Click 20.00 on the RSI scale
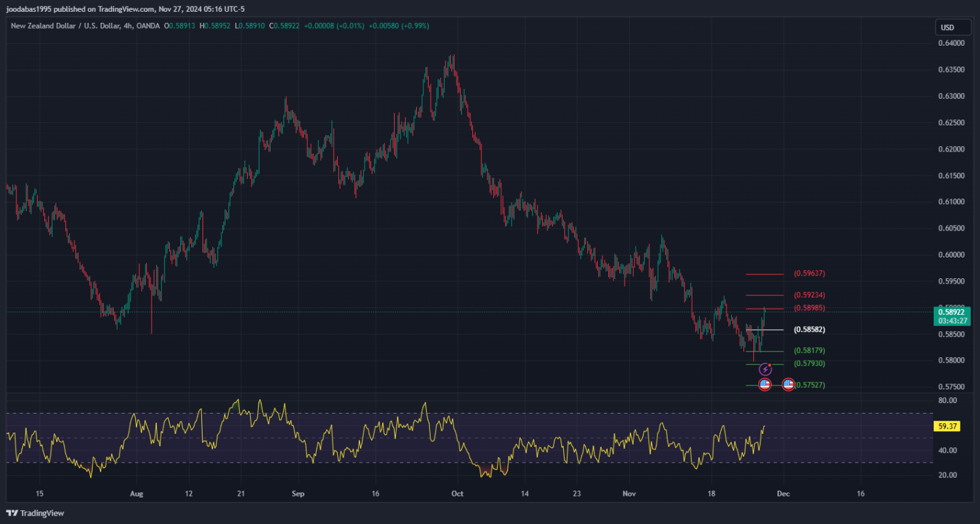This screenshot has width=980, height=524. click(948, 475)
